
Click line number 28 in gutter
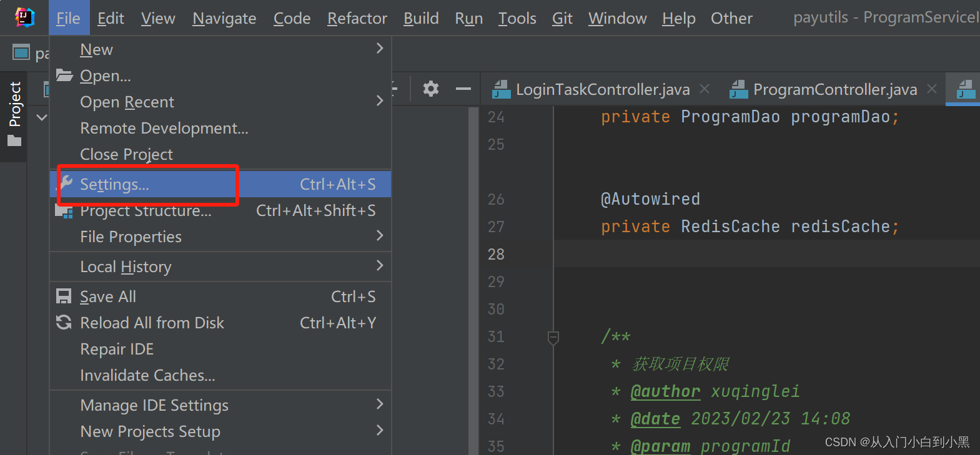(x=496, y=254)
